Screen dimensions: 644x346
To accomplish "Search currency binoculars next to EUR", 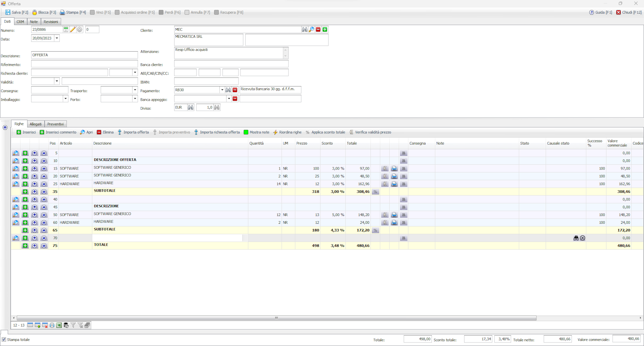I will pyautogui.click(x=191, y=107).
